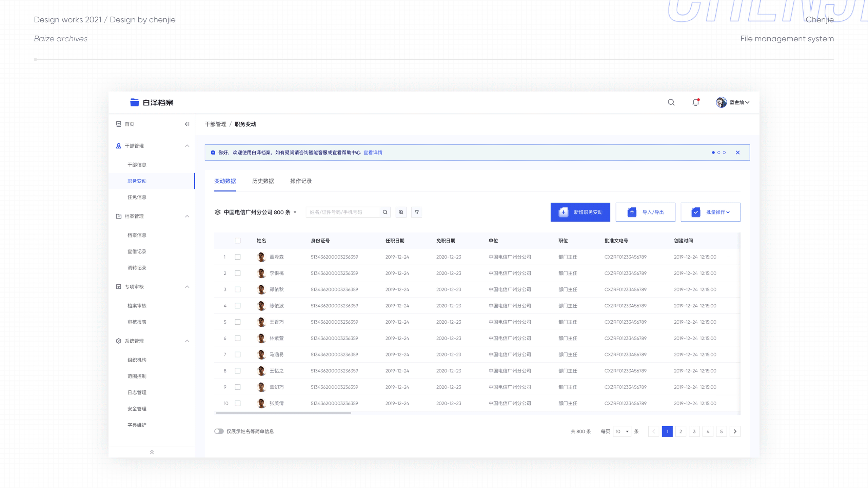
Task: Toggle the select-all checkbox in table header
Action: (x=238, y=241)
